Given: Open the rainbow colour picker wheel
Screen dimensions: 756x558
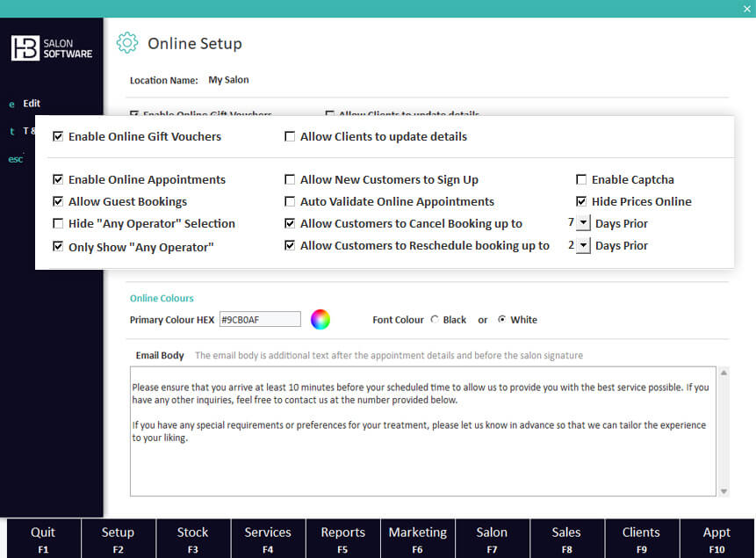Looking at the screenshot, I should click(320, 320).
